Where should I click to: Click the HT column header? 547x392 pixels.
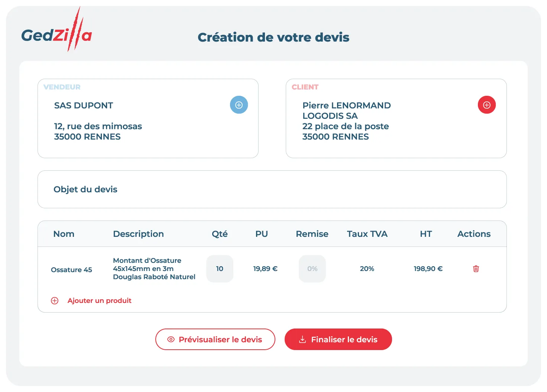point(426,234)
